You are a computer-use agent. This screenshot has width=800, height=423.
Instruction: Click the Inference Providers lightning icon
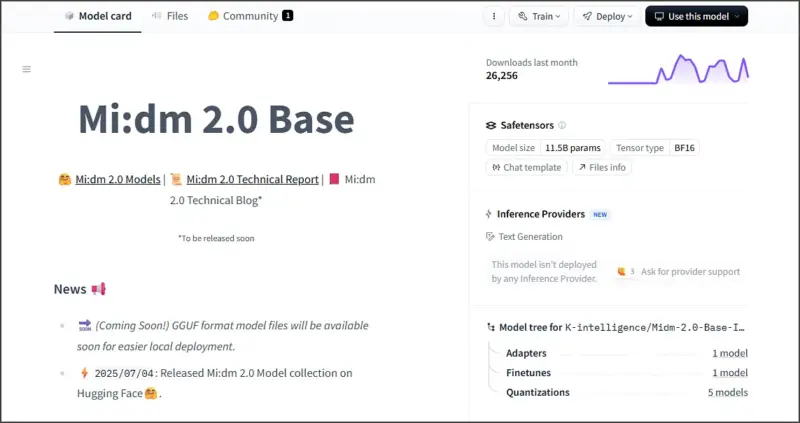point(489,214)
